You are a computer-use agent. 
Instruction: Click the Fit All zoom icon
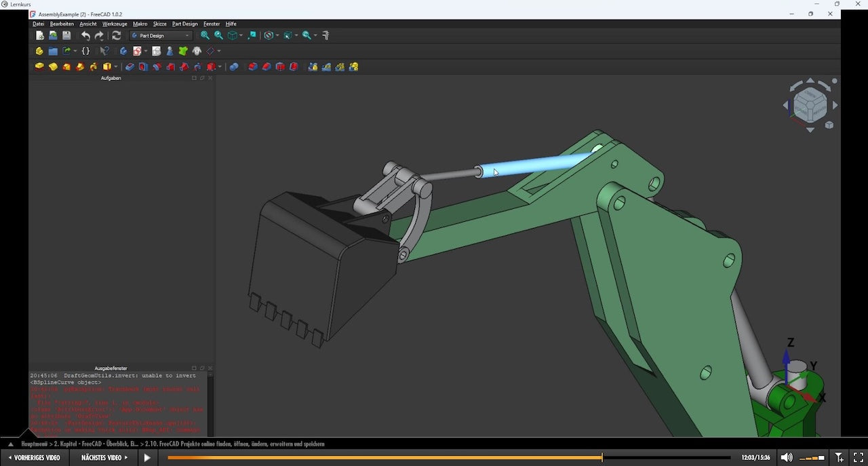pos(205,35)
